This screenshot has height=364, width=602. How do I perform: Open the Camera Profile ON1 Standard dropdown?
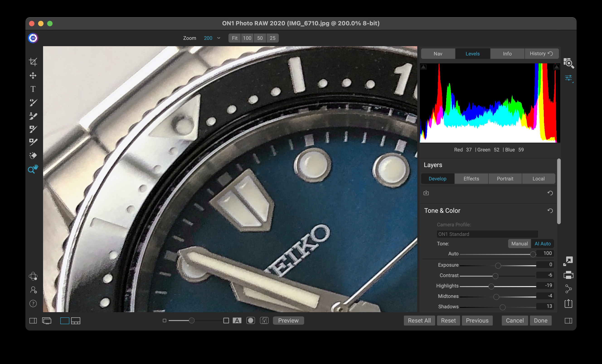point(487,234)
